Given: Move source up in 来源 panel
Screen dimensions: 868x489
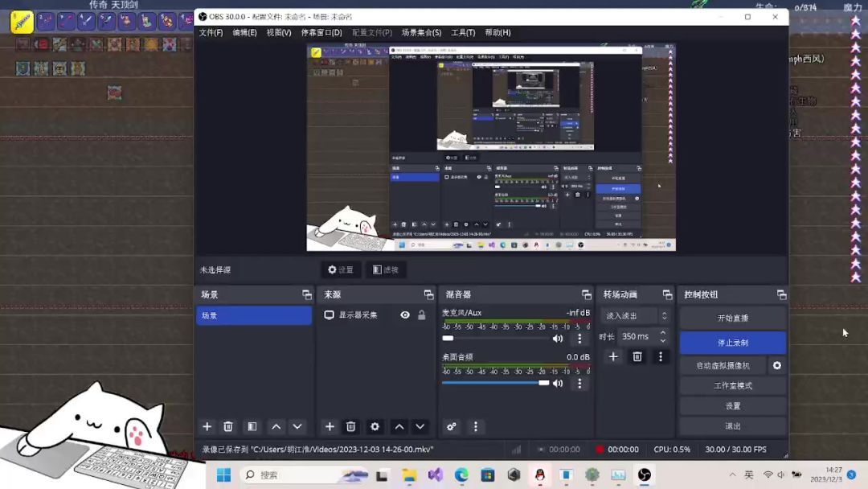Looking at the screenshot, I should 399,426.
